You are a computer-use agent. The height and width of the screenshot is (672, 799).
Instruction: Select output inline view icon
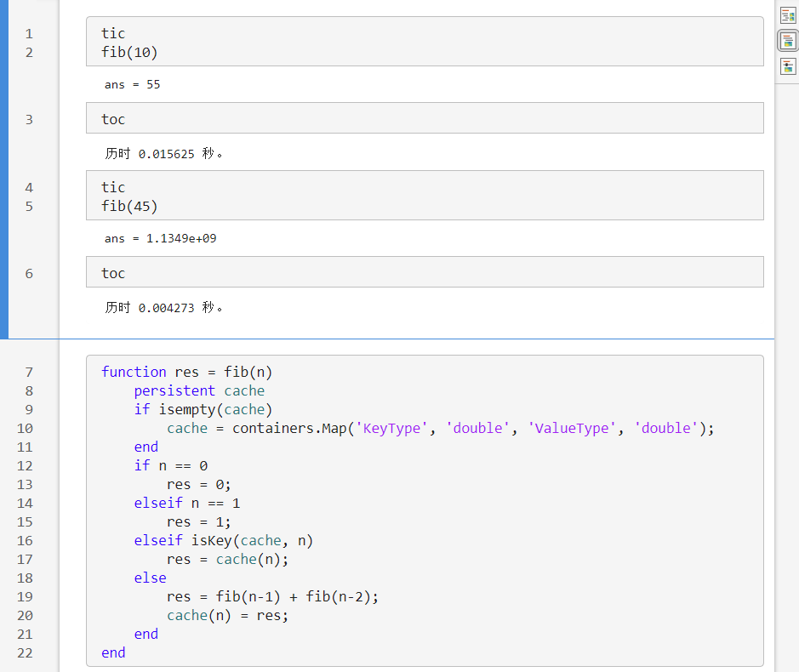pos(788,41)
